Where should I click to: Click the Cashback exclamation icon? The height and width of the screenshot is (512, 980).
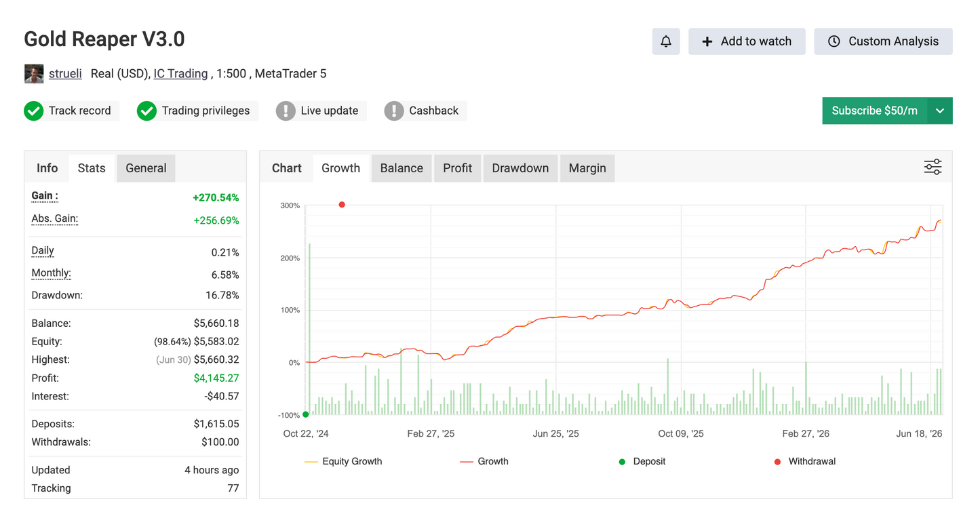click(394, 111)
